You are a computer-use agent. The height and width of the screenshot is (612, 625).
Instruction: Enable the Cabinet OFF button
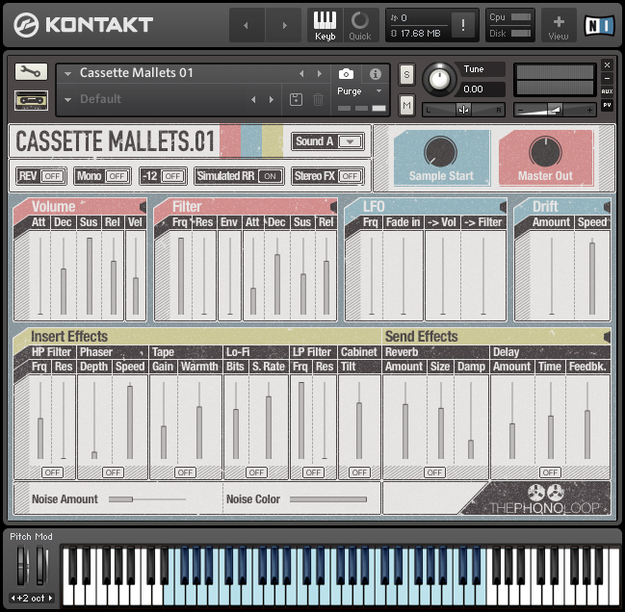359,472
